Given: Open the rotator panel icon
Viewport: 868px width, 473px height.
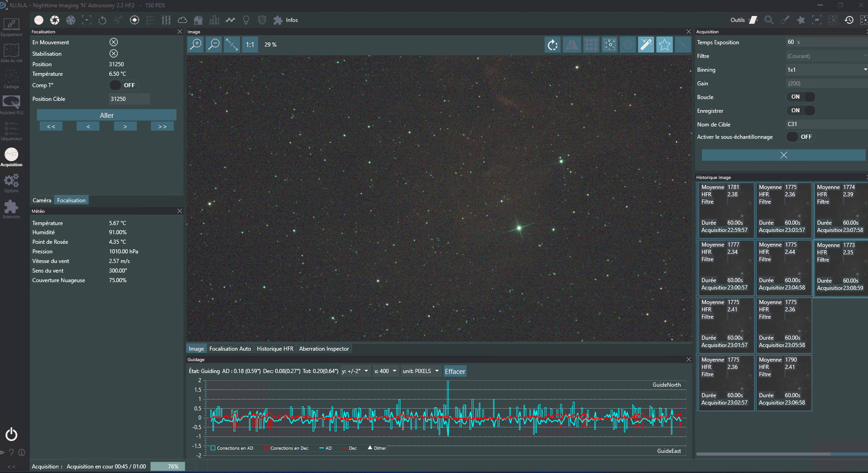Looking at the screenshot, I should coord(103,20).
